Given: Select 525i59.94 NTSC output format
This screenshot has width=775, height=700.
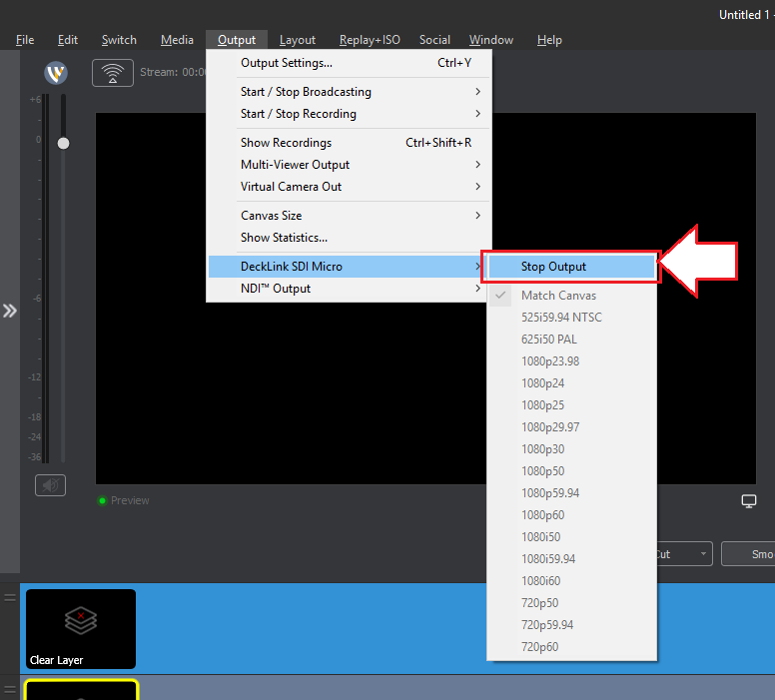Looking at the screenshot, I should point(571,318).
